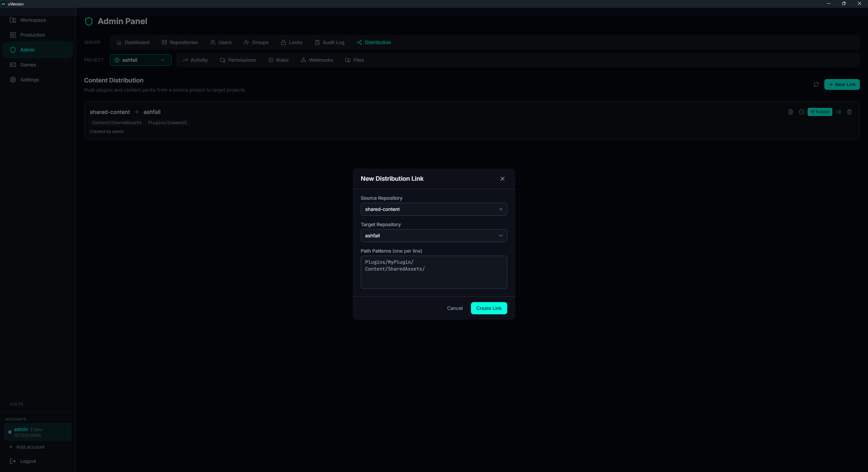Open the project Webhooks tab
The image size is (868, 472).
click(317, 60)
